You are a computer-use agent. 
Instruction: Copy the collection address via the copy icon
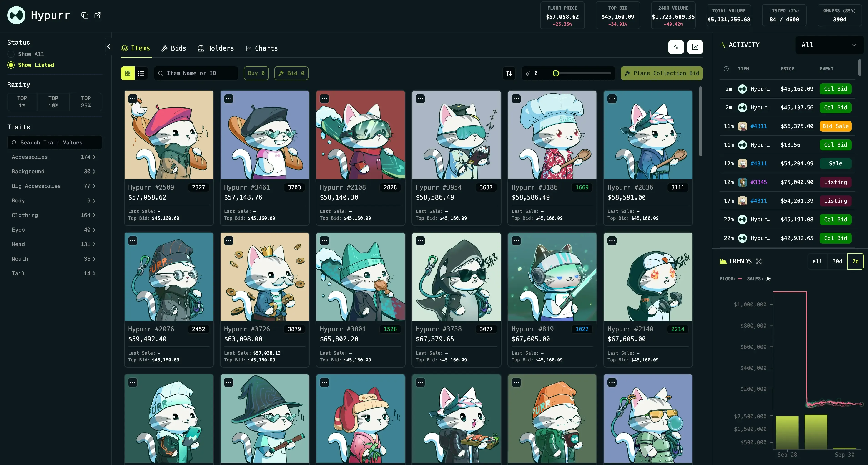(x=85, y=15)
